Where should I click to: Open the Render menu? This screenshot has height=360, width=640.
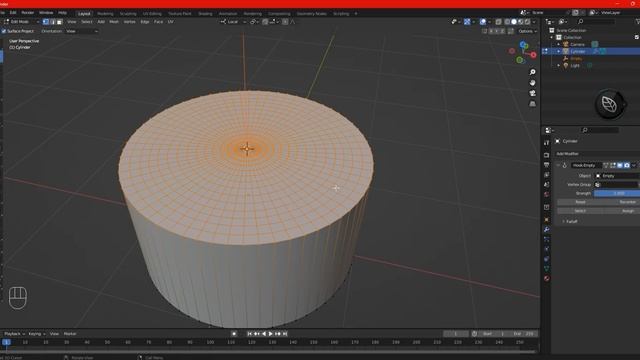(x=27, y=13)
